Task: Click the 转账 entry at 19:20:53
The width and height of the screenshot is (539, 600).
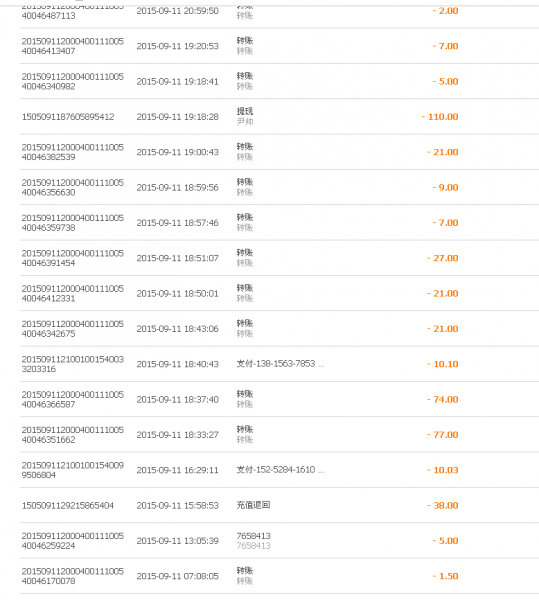Action: (245, 41)
